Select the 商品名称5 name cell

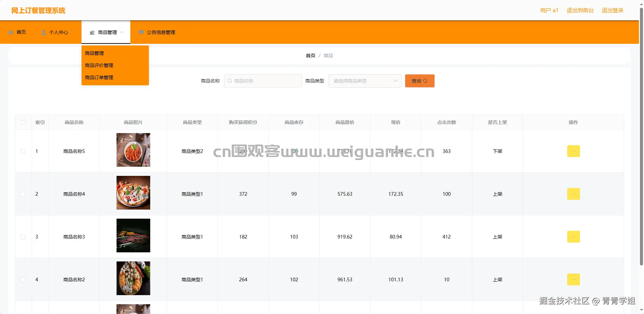[x=74, y=151]
